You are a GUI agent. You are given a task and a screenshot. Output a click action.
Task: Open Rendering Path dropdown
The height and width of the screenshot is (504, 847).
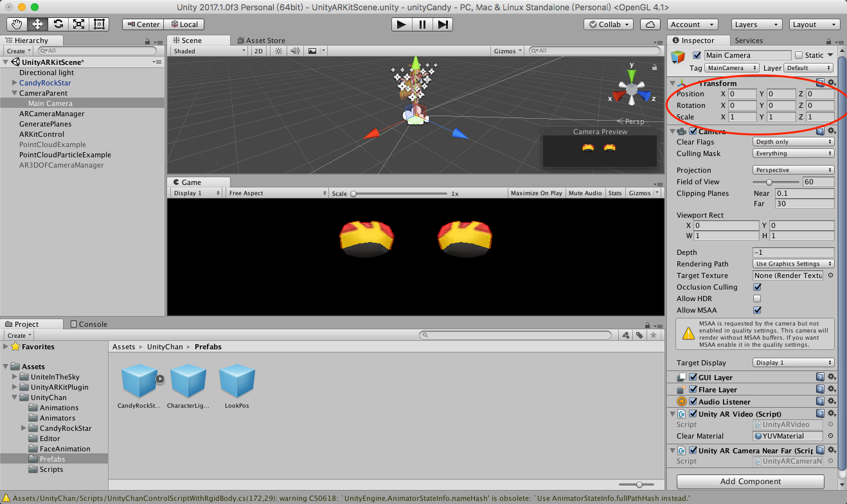tap(794, 264)
